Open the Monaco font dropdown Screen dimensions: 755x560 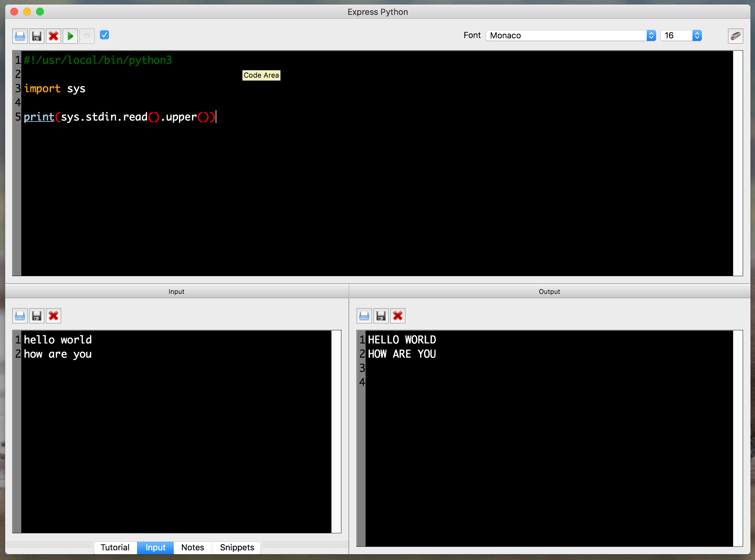(x=571, y=35)
